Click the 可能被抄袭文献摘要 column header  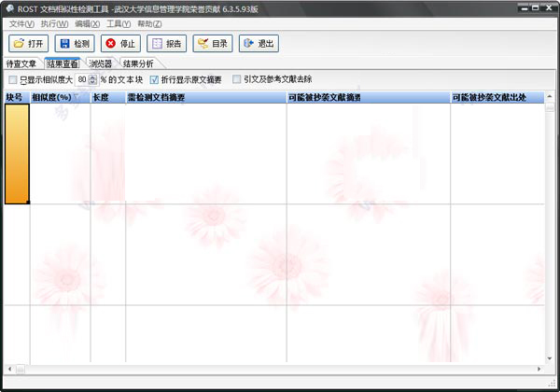pyautogui.click(x=369, y=97)
